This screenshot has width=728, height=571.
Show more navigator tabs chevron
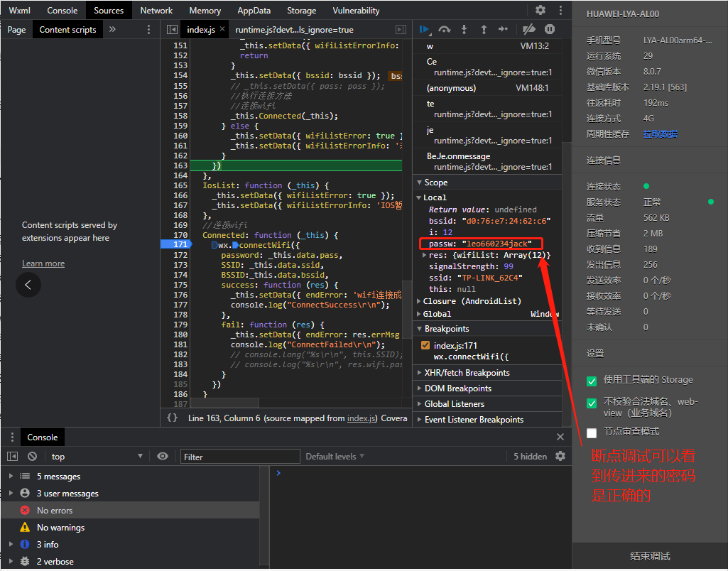pos(112,29)
